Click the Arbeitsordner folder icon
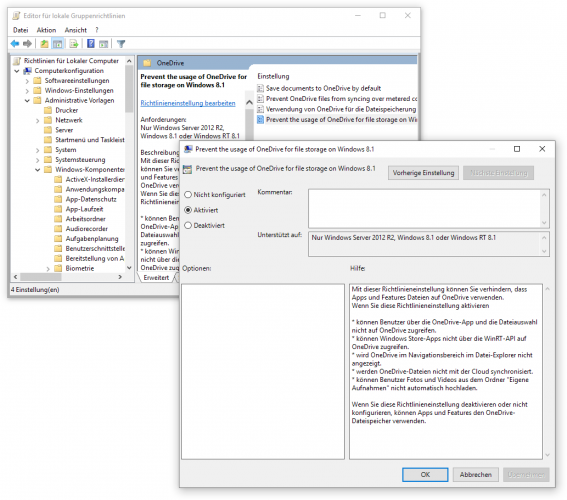The image size is (567, 500). pyautogui.click(x=58, y=219)
